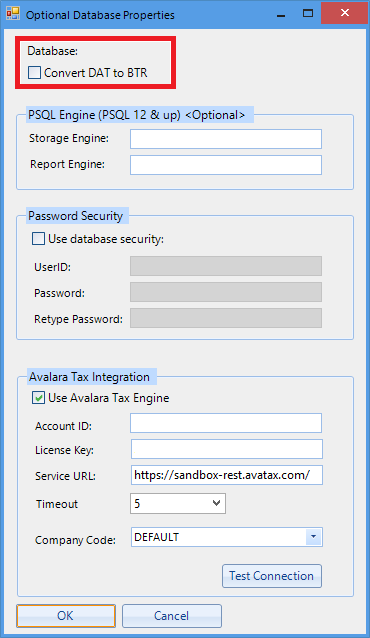The width and height of the screenshot is (370, 638).
Task: Click the 'Report Engine:' label
Action: pyautogui.click(x=67, y=164)
